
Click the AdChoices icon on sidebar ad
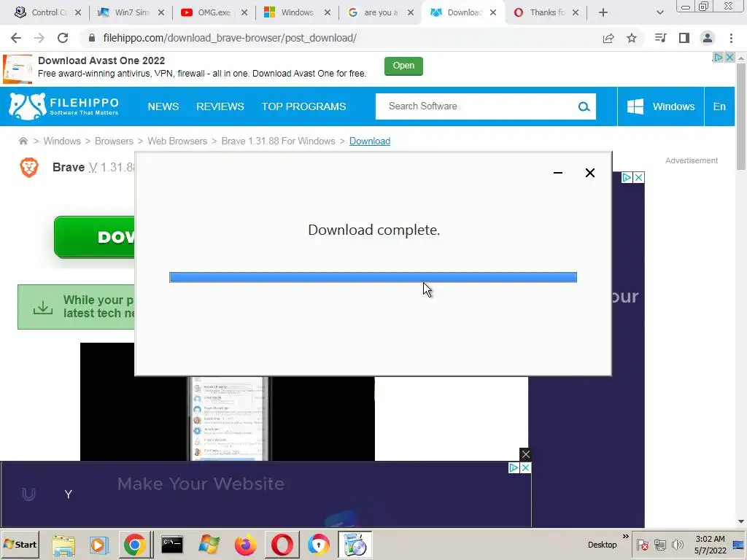point(627,178)
